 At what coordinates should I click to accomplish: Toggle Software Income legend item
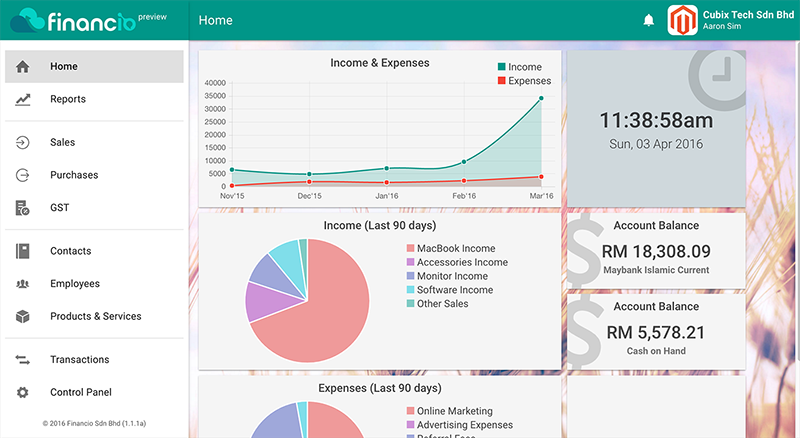point(450,290)
